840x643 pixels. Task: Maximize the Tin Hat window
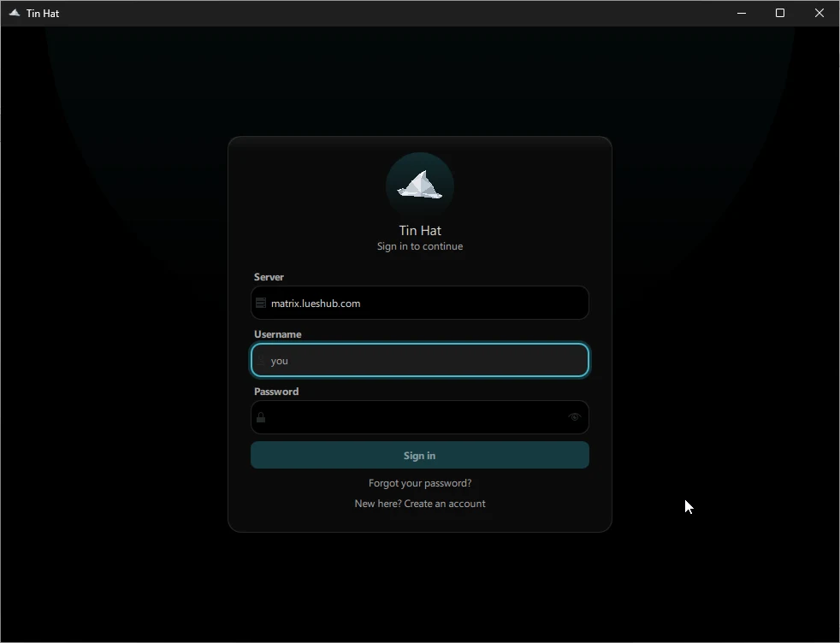coord(780,13)
